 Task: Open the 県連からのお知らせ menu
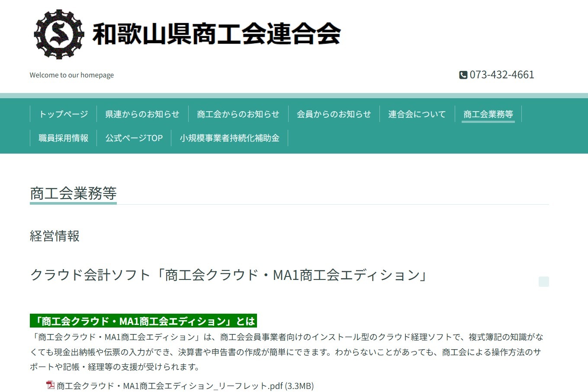(142, 114)
